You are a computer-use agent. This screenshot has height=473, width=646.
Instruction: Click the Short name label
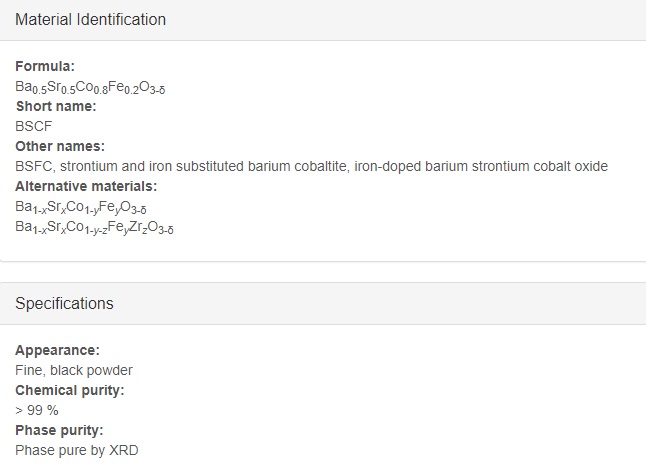tap(56, 106)
